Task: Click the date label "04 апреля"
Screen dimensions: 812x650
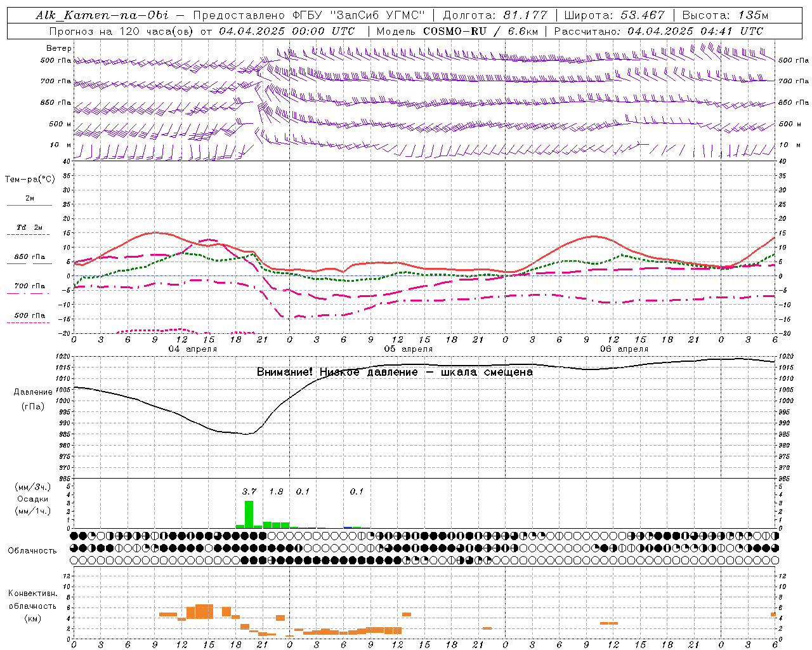Action: pyautogui.click(x=192, y=349)
